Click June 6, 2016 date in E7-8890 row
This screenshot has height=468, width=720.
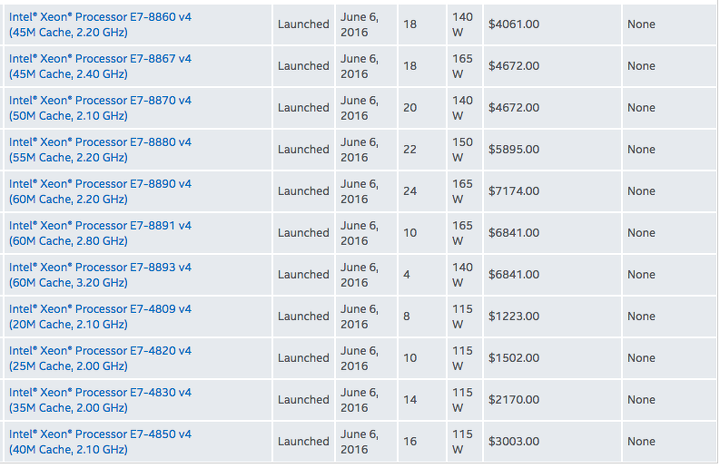(360, 192)
